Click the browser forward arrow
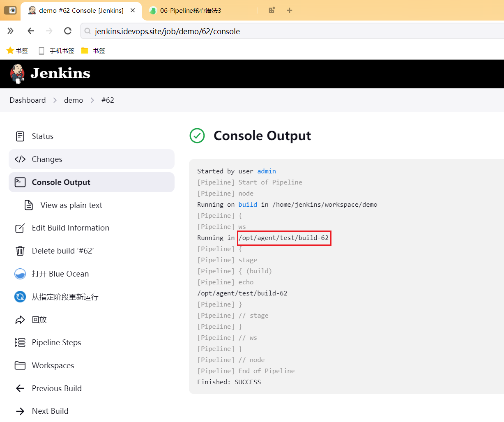 [x=49, y=31]
